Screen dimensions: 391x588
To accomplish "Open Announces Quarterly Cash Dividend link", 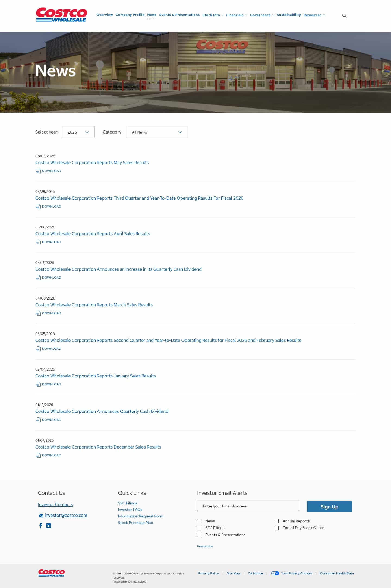I will [102, 411].
